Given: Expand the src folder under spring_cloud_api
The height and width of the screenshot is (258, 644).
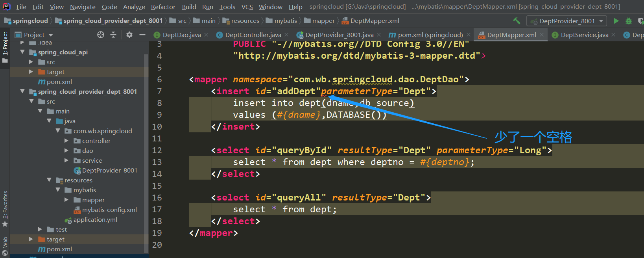Looking at the screenshot, I should coord(31,62).
